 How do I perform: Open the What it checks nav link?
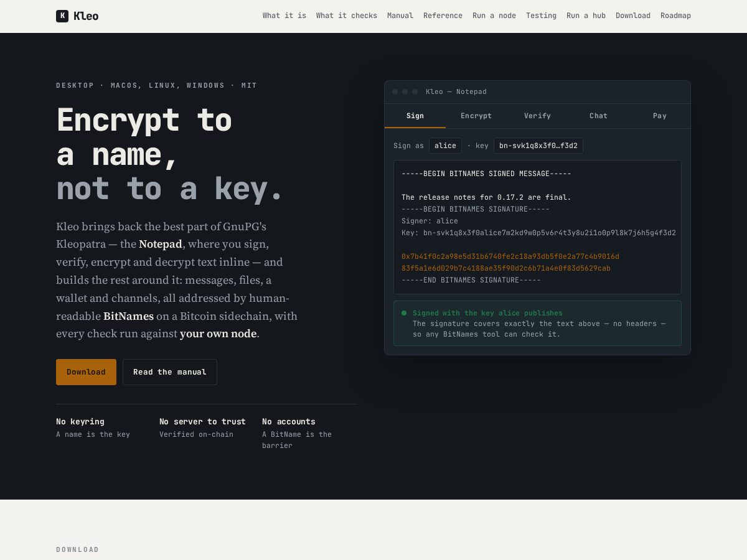[347, 16]
